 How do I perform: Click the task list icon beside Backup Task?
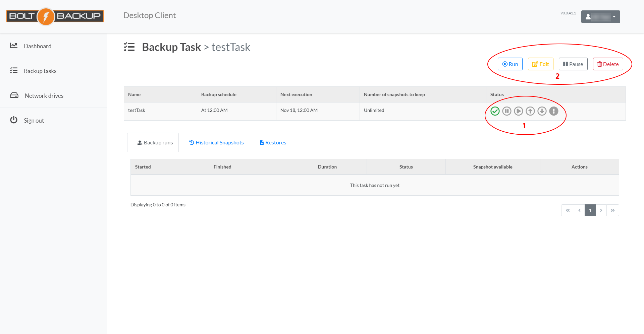click(129, 47)
